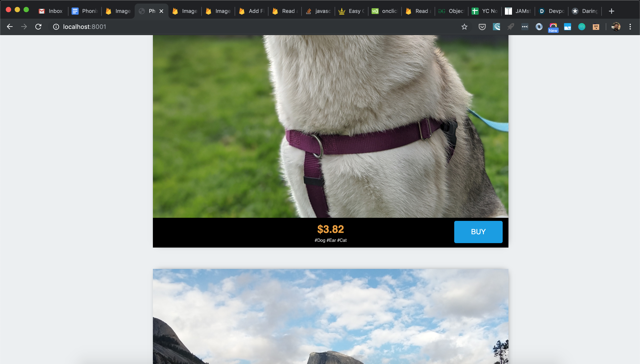Switch to the Gmail Inbox tab

click(51, 11)
